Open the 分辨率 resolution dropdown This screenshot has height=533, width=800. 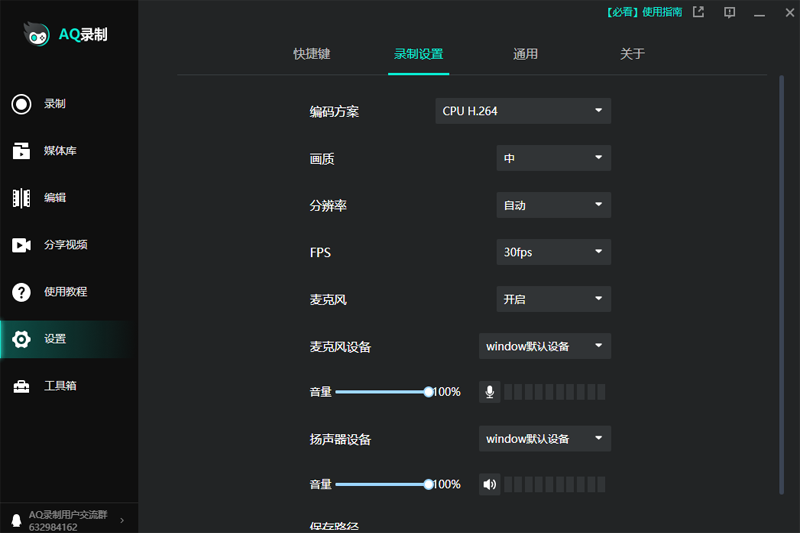[554, 205]
